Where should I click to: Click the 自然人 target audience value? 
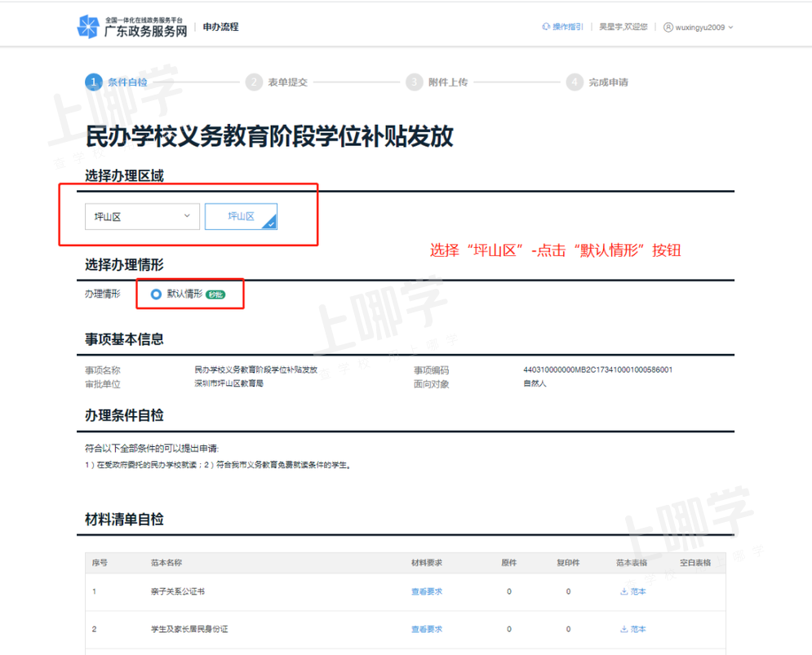535,383
